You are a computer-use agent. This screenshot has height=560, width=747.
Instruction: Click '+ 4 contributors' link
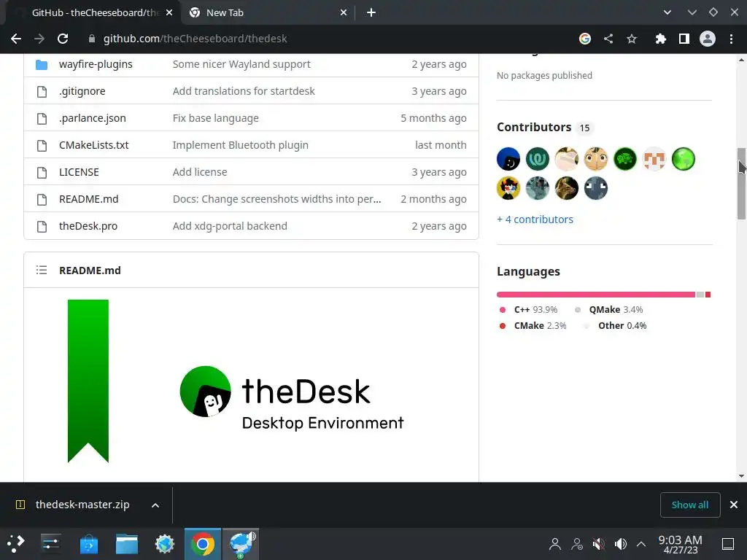pyautogui.click(x=535, y=219)
